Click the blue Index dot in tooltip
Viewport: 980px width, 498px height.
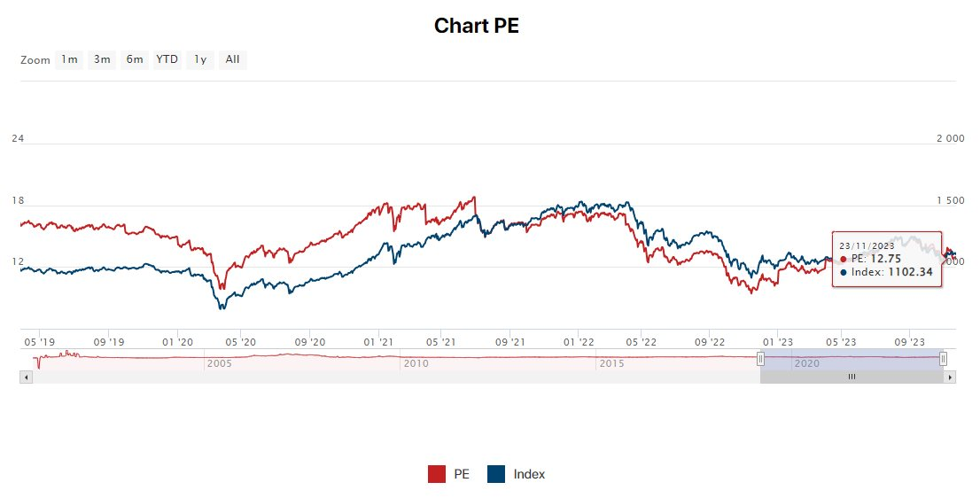[843, 272]
